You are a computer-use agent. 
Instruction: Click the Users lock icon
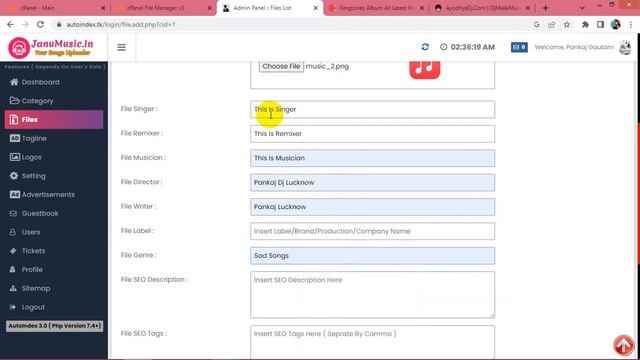[x=13, y=232]
